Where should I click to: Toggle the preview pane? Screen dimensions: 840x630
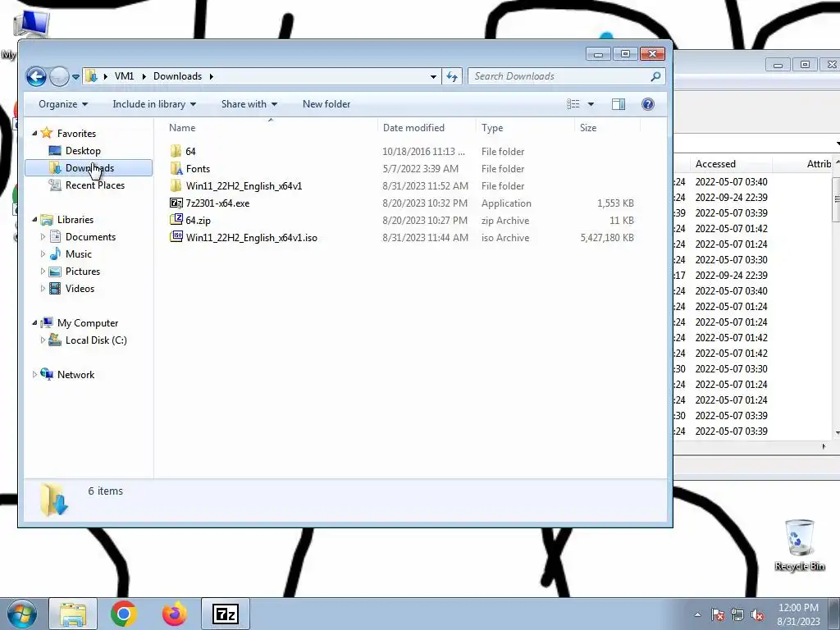(619, 104)
